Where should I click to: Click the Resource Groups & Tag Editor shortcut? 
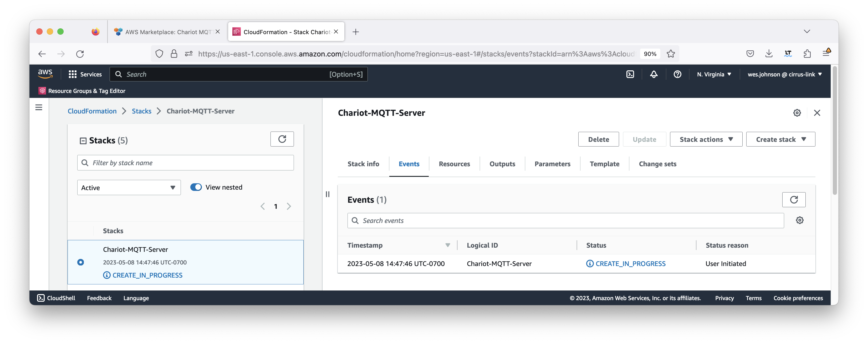click(82, 91)
